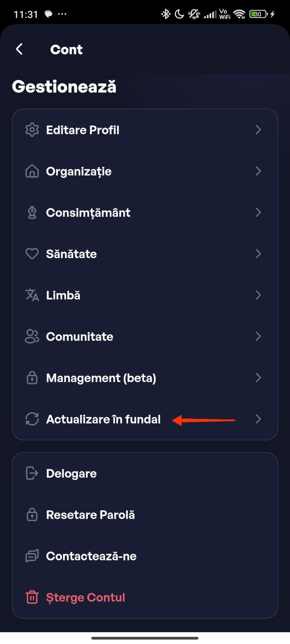Tap the heart icon next to Sănătate
The image size is (290, 644).
[x=32, y=254]
